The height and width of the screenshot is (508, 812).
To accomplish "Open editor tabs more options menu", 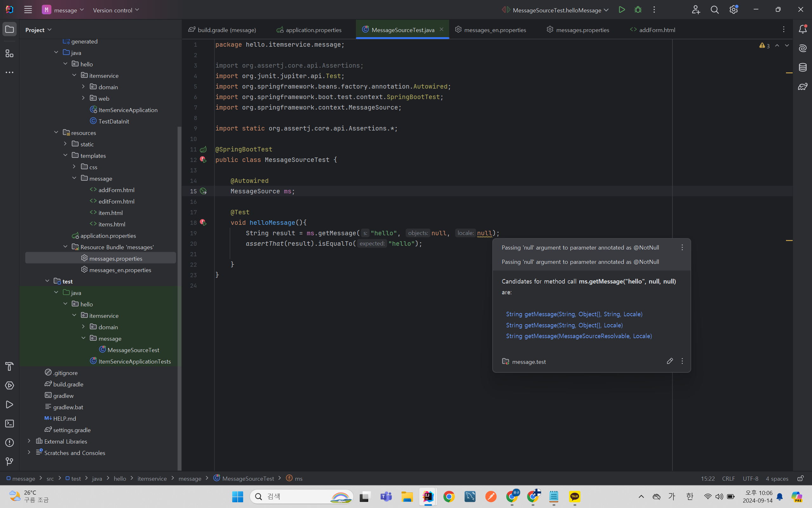I will (784, 30).
